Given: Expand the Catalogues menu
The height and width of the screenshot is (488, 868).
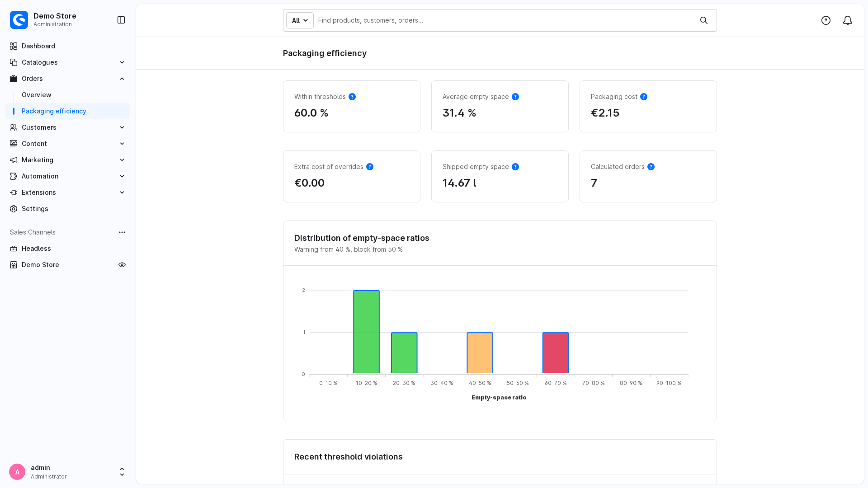Looking at the screenshot, I should click(x=68, y=62).
